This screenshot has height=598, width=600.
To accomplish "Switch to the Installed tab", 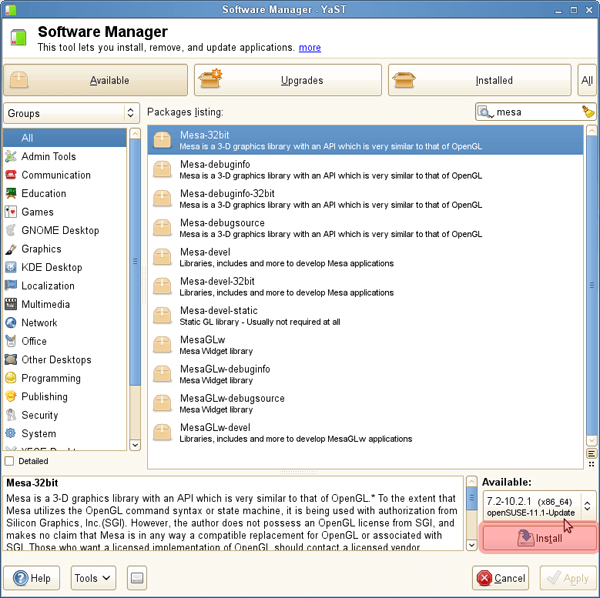I will click(479, 80).
